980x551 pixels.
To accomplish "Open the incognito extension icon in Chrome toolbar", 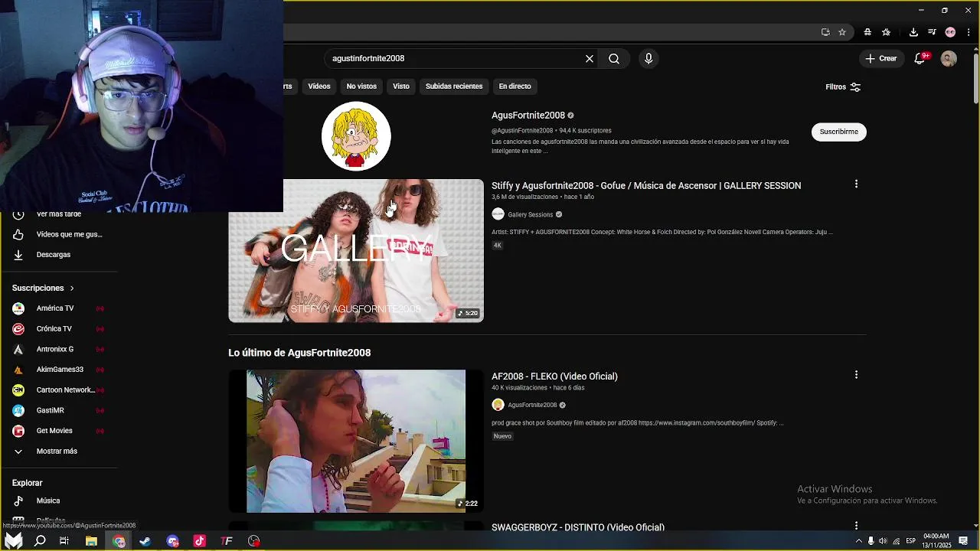I will 867,32.
